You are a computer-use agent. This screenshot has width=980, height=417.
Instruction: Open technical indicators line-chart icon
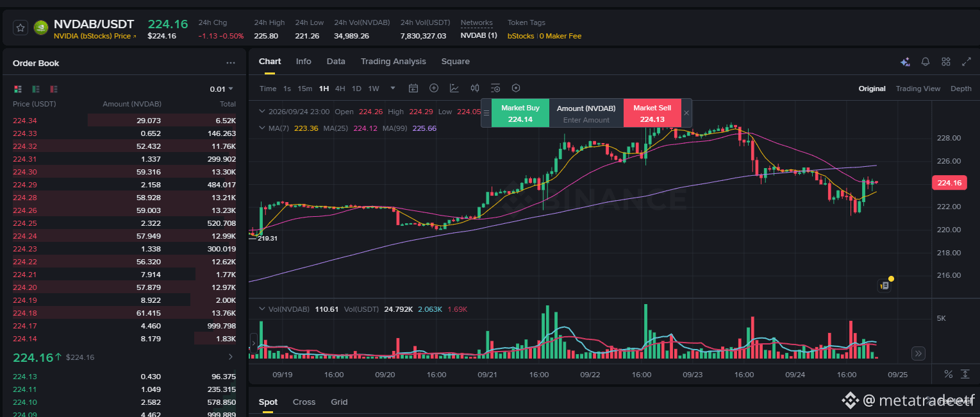(454, 89)
